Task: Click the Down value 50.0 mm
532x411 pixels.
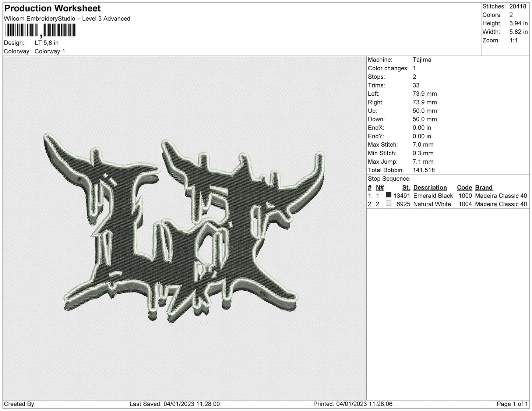Action: (425, 119)
